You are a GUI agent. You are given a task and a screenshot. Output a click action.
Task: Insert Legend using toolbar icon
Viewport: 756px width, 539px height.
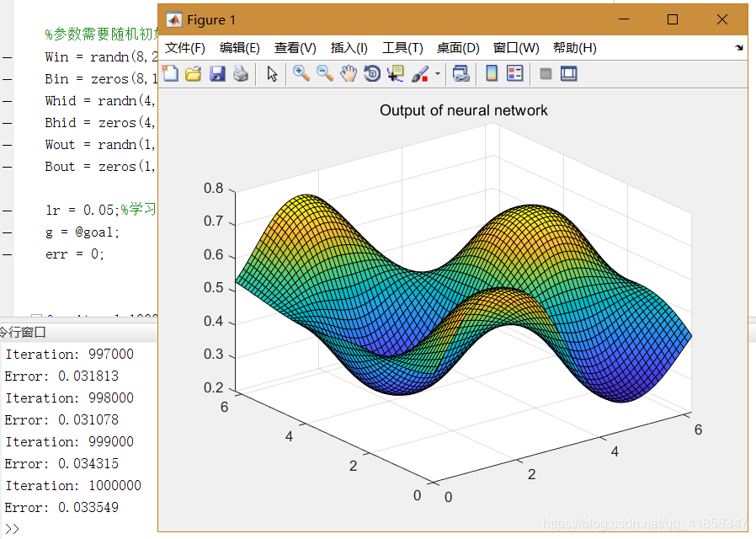[x=515, y=74]
